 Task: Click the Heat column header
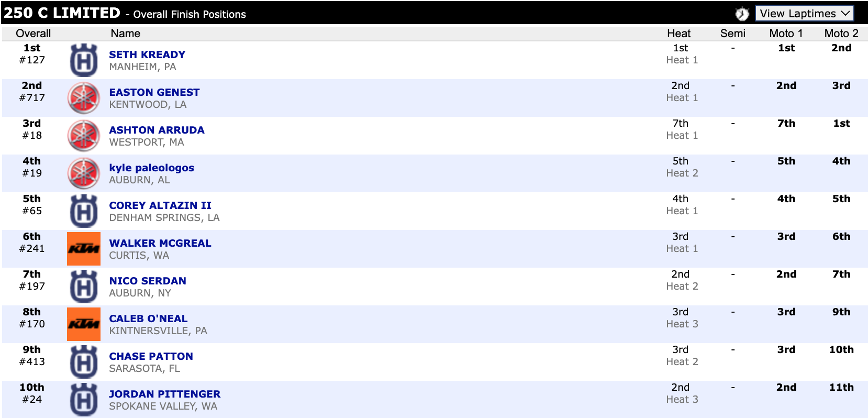pos(678,34)
